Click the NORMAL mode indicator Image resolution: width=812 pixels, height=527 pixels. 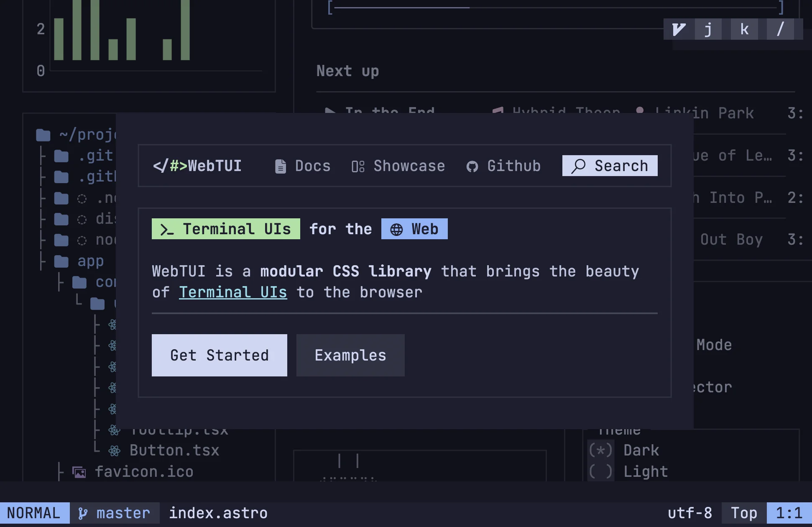pos(34,513)
